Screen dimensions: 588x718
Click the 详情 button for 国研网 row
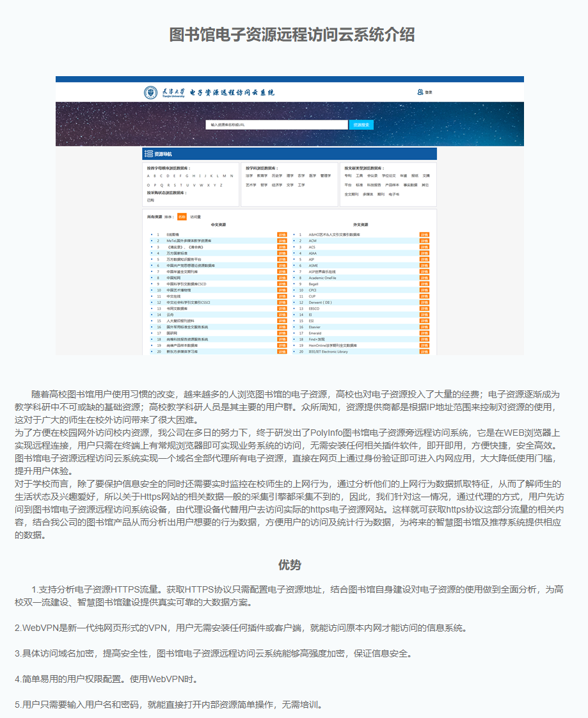point(282,333)
